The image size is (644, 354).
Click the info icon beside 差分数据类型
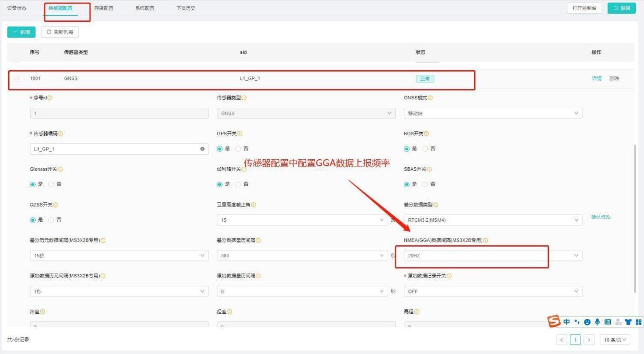(x=436, y=205)
